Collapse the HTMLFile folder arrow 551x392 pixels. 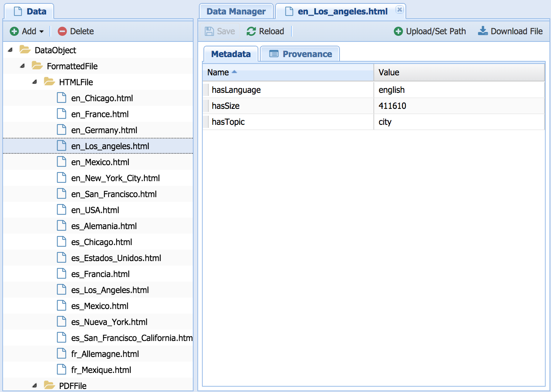[x=35, y=82]
